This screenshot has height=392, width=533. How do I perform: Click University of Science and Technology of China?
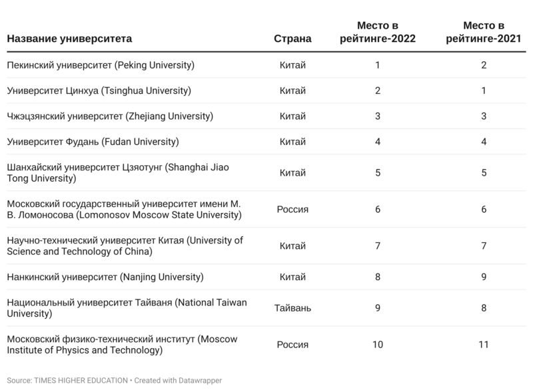[125, 246]
